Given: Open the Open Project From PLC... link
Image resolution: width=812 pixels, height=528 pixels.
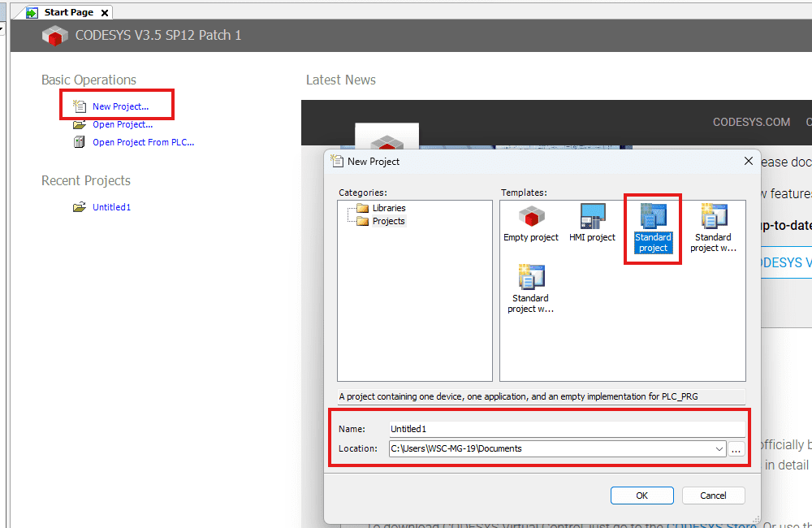Looking at the screenshot, I should [144, 142].
